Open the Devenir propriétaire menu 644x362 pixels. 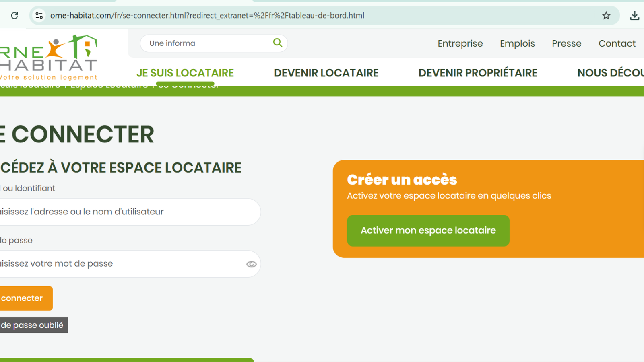point(478,73)
